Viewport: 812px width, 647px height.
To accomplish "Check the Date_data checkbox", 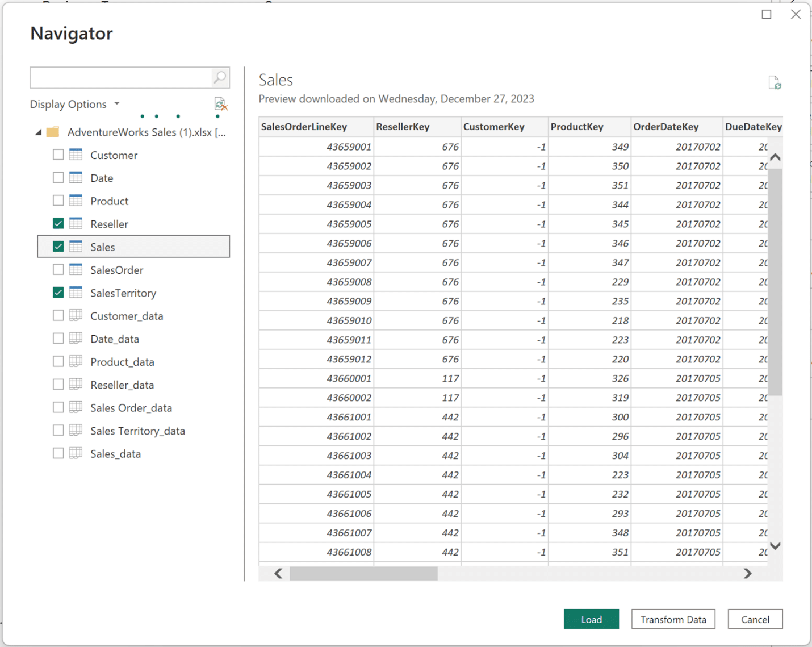I will pos(58,339).
